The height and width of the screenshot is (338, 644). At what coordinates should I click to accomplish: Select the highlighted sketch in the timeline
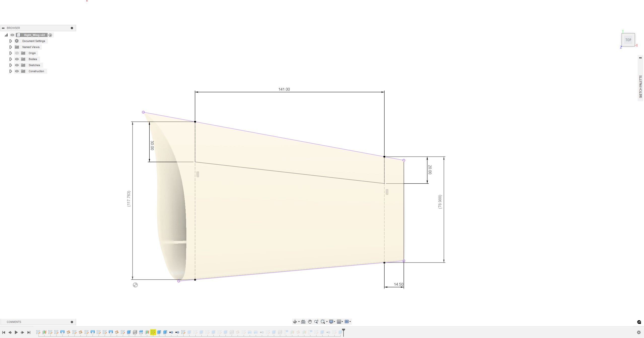[153, 332]
